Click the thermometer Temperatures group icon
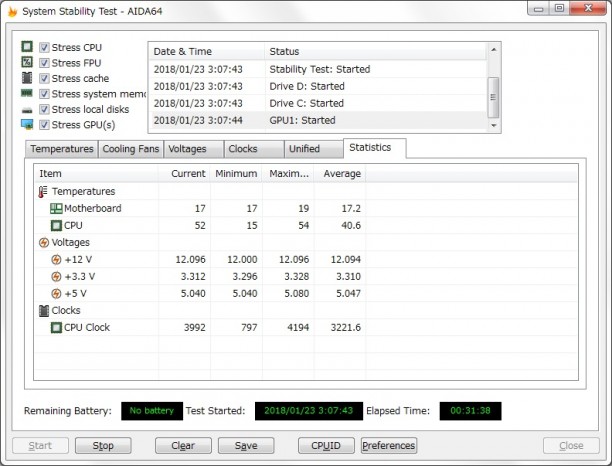The image size is (612, 466). (x=43, y=192)
